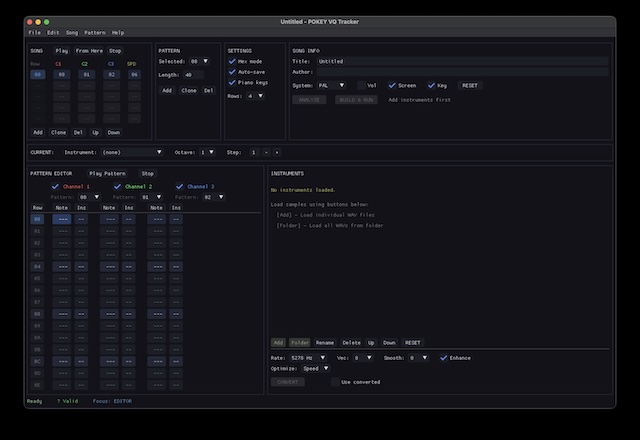Viewport: 640px width, 440px height.
Task: Click the Play Pattern button
Action: tap(107, 173)
